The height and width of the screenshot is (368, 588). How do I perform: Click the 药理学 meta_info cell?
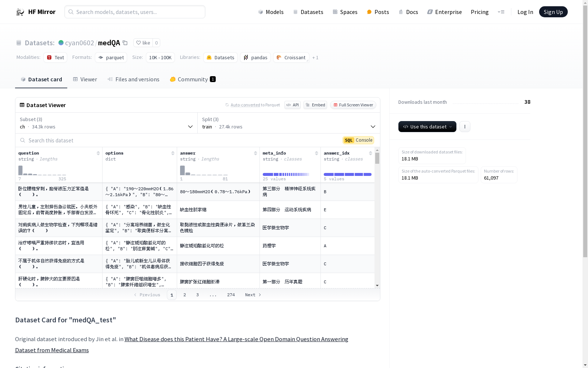point(290,246)
